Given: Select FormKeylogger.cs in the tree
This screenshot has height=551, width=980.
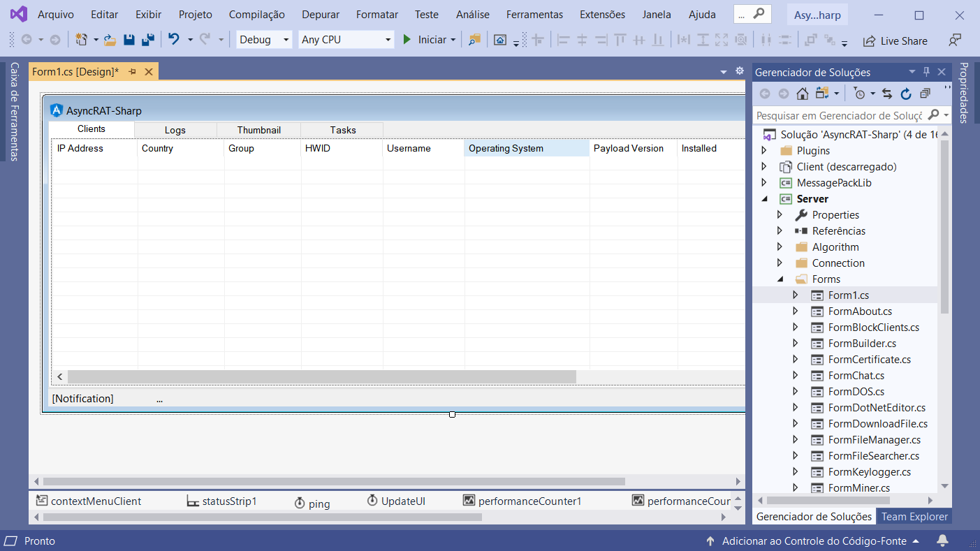Looking at the screenshot, I should point(868,471).
